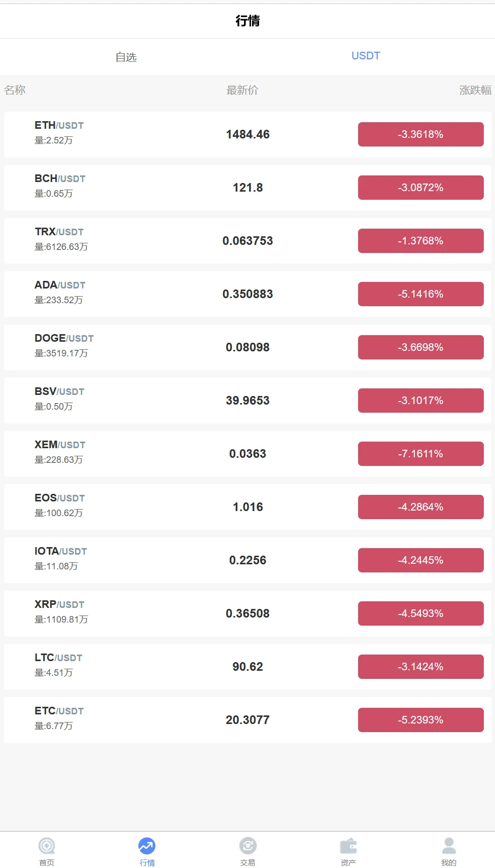This screenshot has width=495, height=868.
Task: Tap the Market (行情) chart icon
Action: pos(147,846)
